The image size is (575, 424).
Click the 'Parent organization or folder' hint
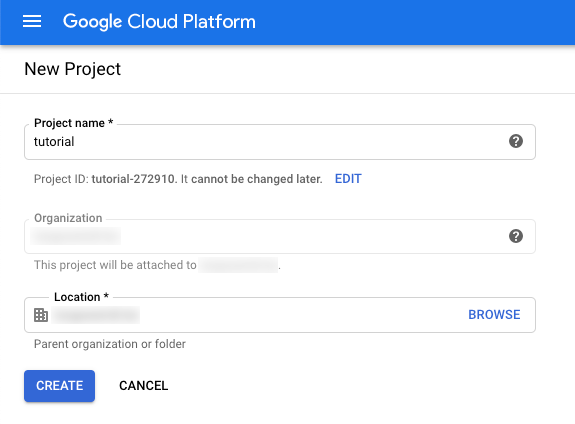(x=110, y=344)
